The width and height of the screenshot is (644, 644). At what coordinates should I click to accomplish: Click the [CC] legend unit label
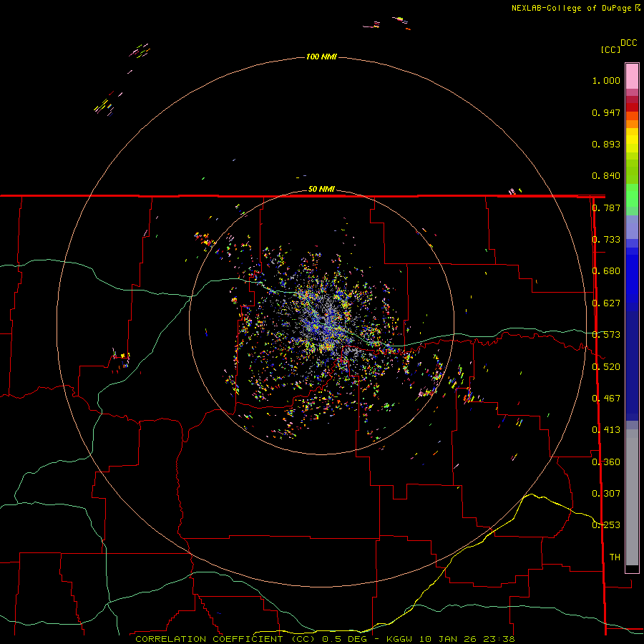coord(610,49)
